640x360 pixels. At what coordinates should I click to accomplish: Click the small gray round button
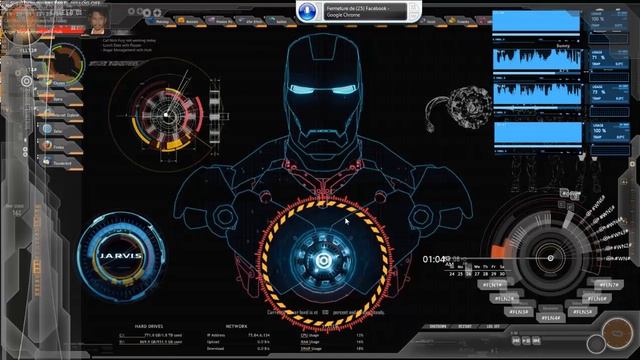point(596,344)
